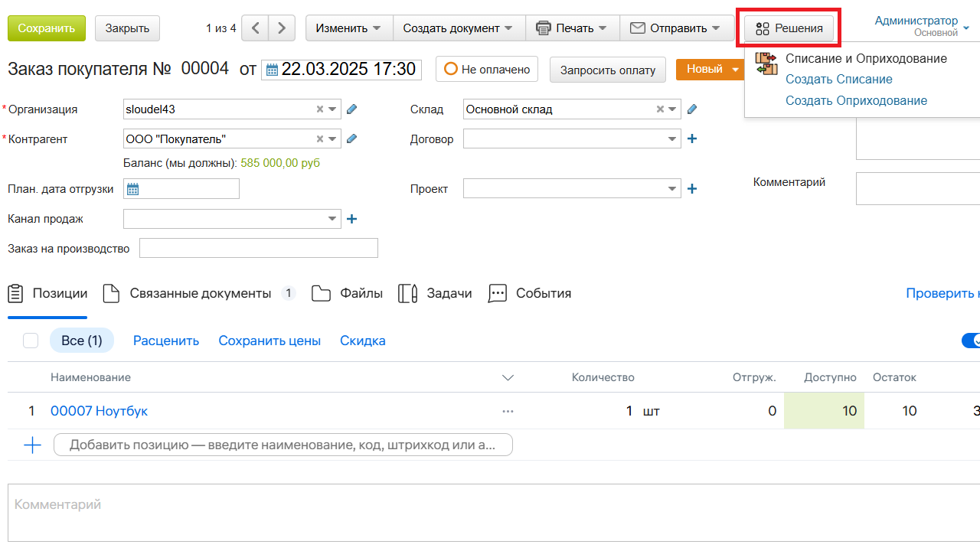Switch to Связанные документы tab
Viewport: 980px width, 551px height.
point(200,294)
